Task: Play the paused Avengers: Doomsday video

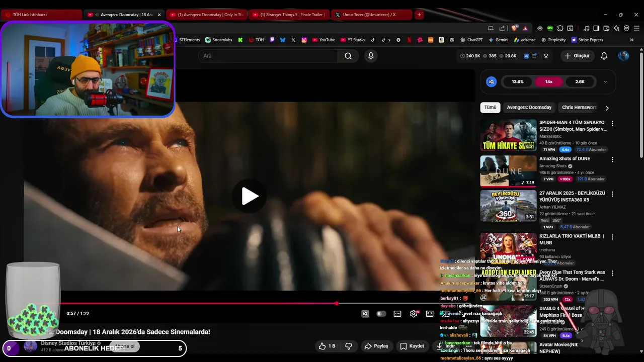Action: (250, 196)
